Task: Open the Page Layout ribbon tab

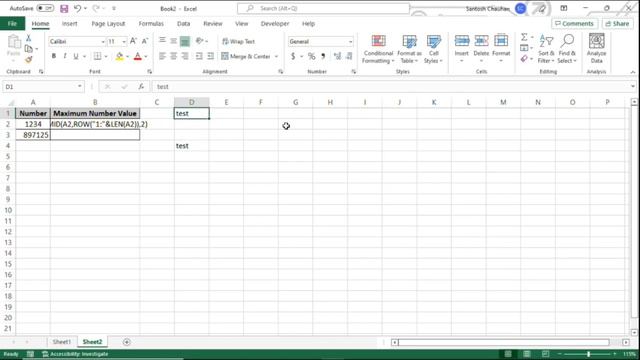Action: pos(108,24)
